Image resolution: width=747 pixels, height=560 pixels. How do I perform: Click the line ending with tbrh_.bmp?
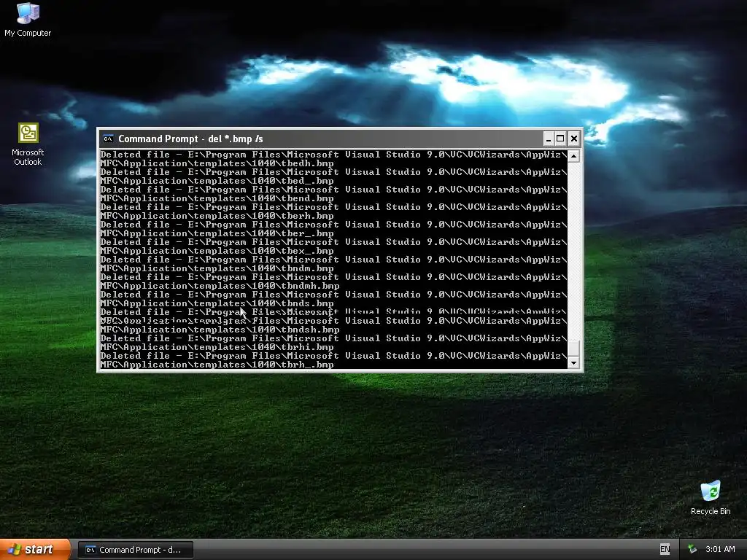tap(217, 365)
